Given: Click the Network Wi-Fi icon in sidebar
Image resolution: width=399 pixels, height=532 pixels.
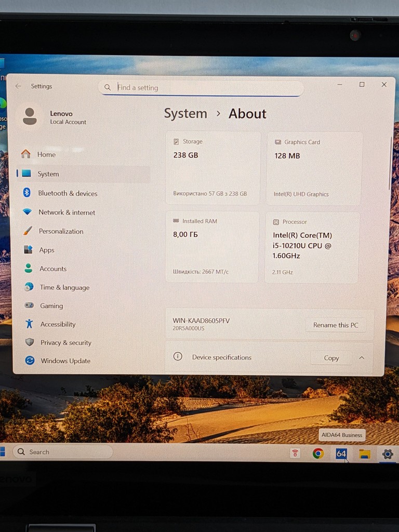Looking at the screenshot, I should (x=27, y=212).
